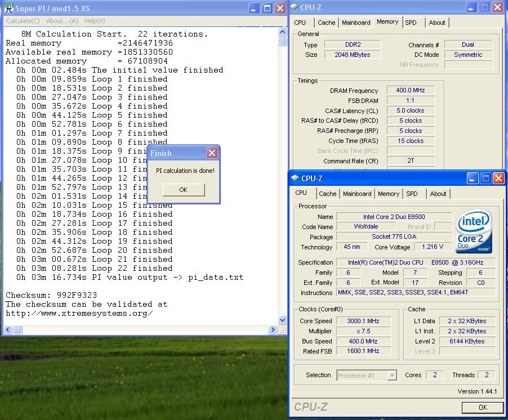Click the Channels # Dual field
508x420 pixels.
pos(468,44)
